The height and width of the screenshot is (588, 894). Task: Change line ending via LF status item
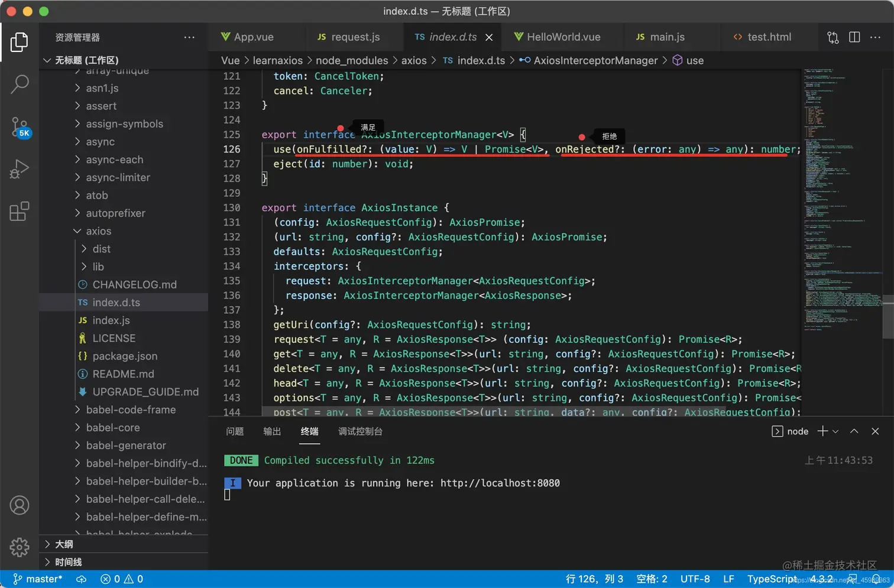click(728, 579)
